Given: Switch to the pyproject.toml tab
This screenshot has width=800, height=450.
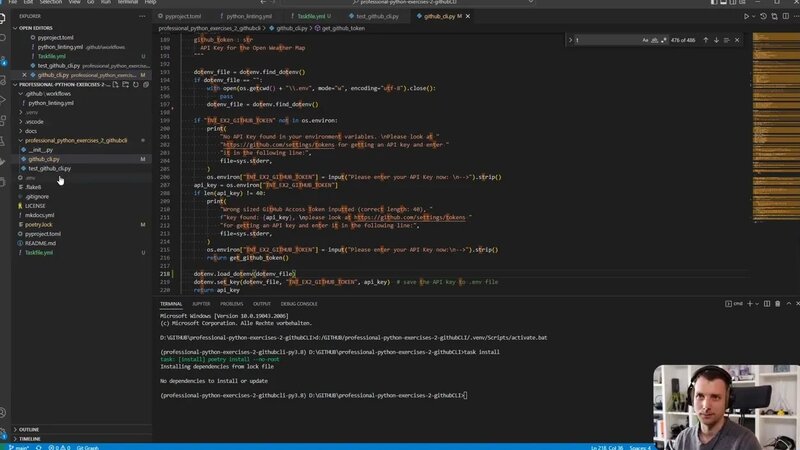Looking at the screenshot, I should click(180, 16).
